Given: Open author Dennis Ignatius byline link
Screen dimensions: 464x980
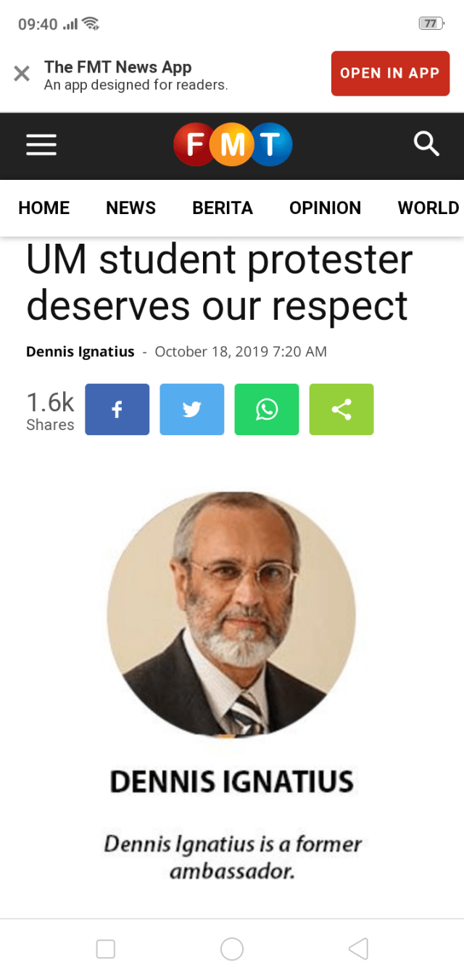Looking at the screenshot, I should click(x=80, y=352).
